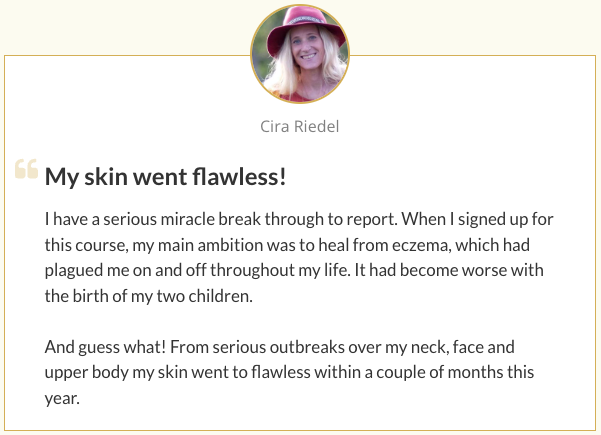Click the pink hat in the avatar

tap(301, 32)
